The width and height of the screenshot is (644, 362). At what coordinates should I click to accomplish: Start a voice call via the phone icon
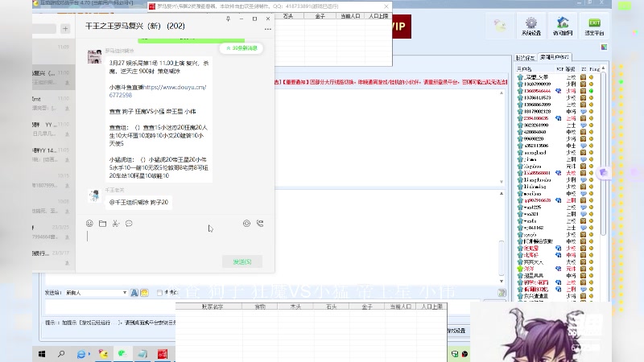pos(260,224)
